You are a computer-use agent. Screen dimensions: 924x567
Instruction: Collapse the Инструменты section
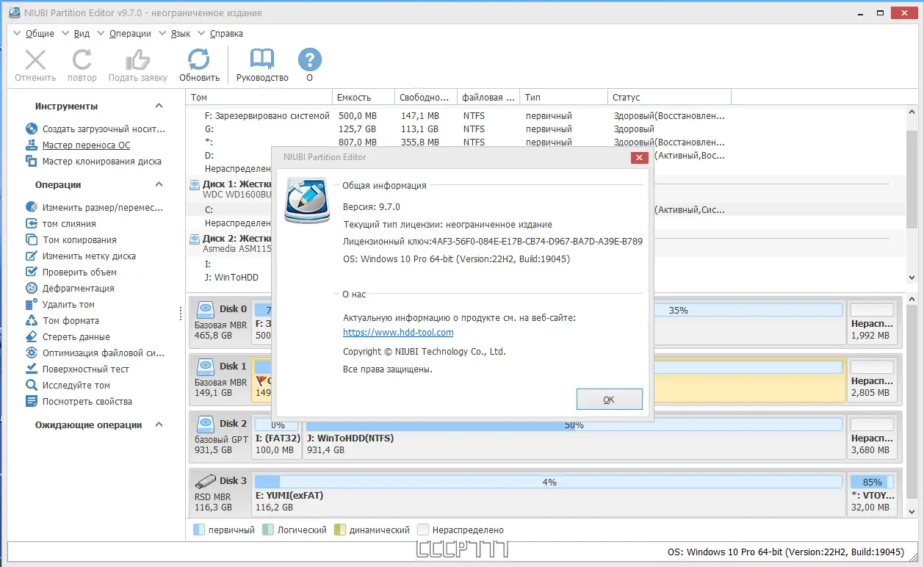tap(159, 106)
